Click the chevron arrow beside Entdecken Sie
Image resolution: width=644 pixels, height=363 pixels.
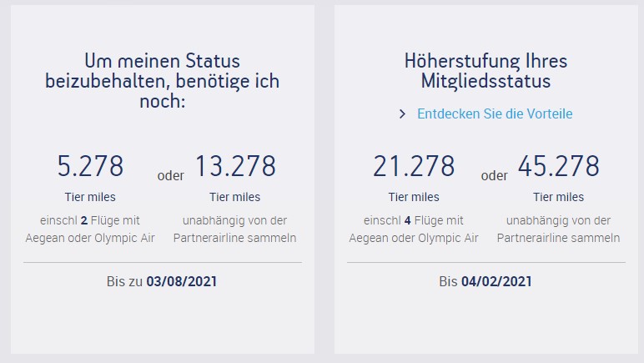(x=403, y=114)
